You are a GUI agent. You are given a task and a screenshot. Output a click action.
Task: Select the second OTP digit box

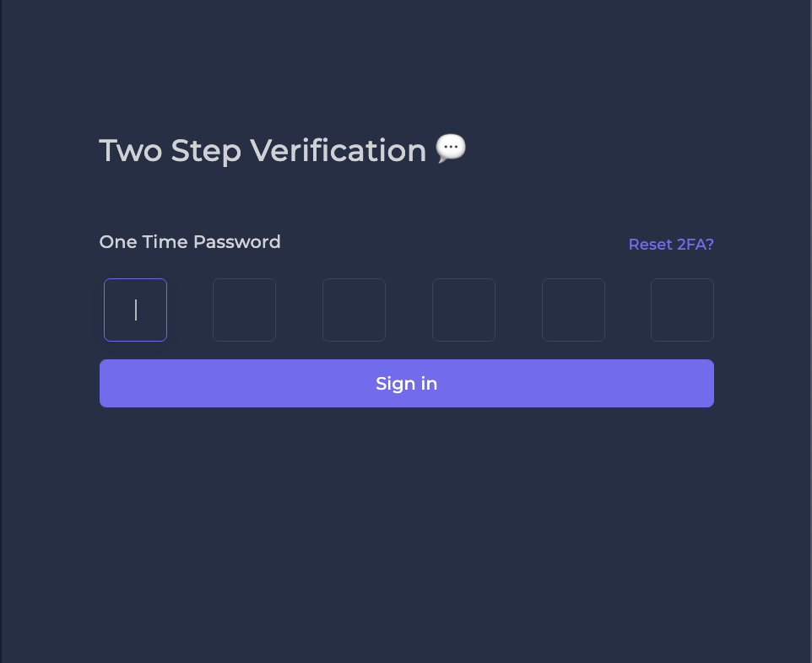point(244,310)
